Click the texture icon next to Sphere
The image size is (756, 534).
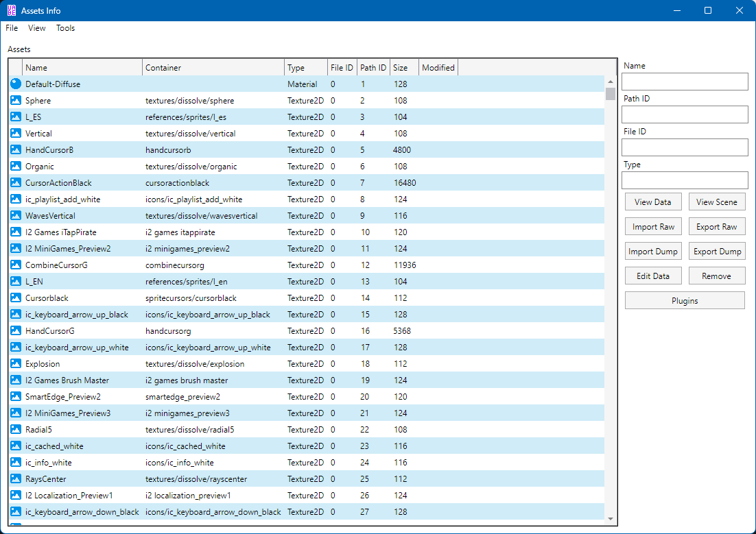tap(16, 100)
